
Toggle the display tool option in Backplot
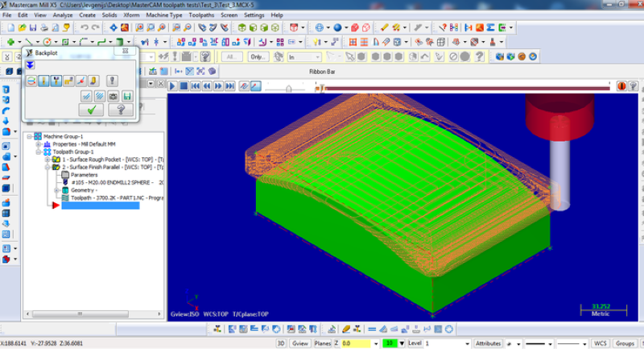tap(44, 81)
